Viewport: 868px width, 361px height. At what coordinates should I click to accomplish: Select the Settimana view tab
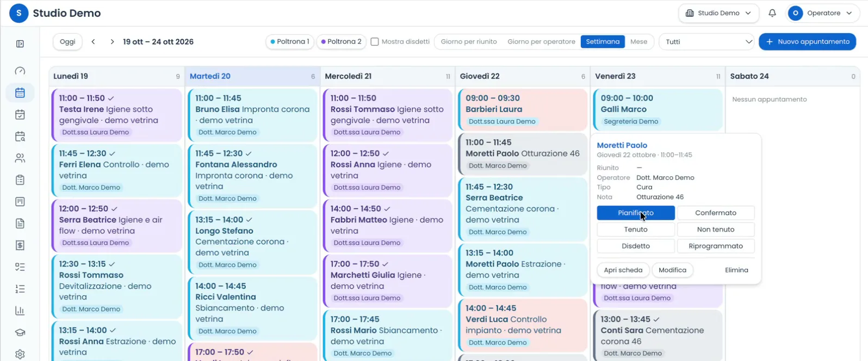pyautogui.click(x=603, y=42)
